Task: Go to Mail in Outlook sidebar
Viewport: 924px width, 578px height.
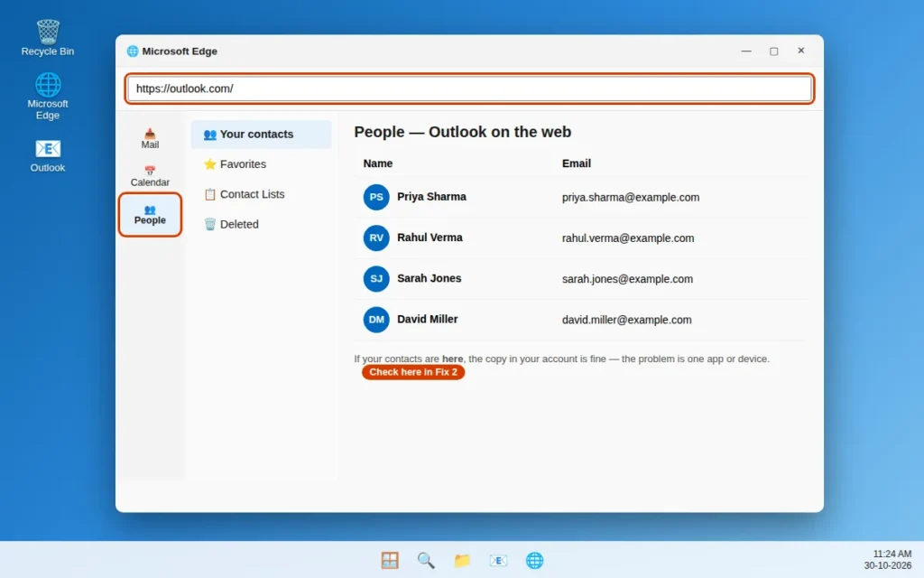Action: pos(150,138)
